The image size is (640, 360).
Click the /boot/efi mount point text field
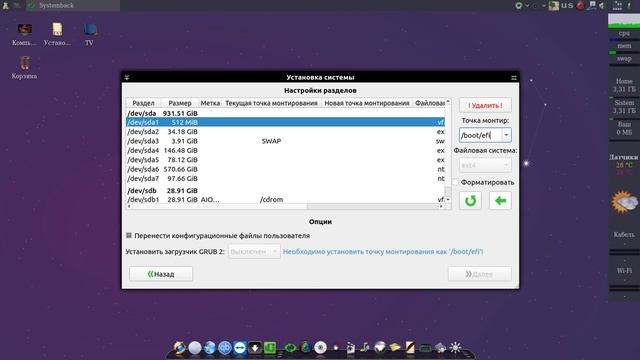(480, 135)
